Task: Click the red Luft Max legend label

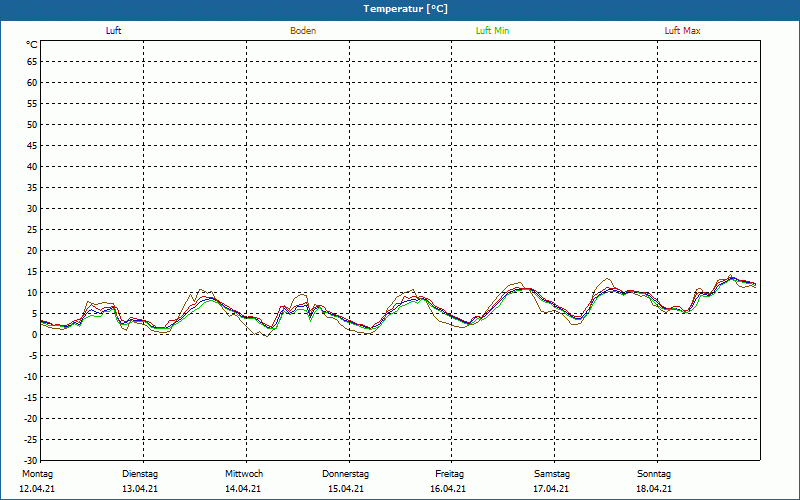Action: (x=682, y=31)
